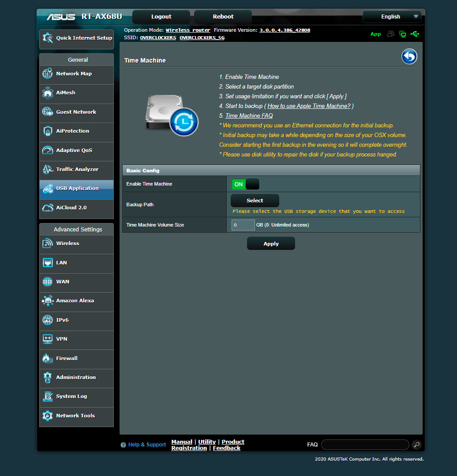457x476 pixels.
Task: Click the IPv6 icon
Action: click(47, 320)
